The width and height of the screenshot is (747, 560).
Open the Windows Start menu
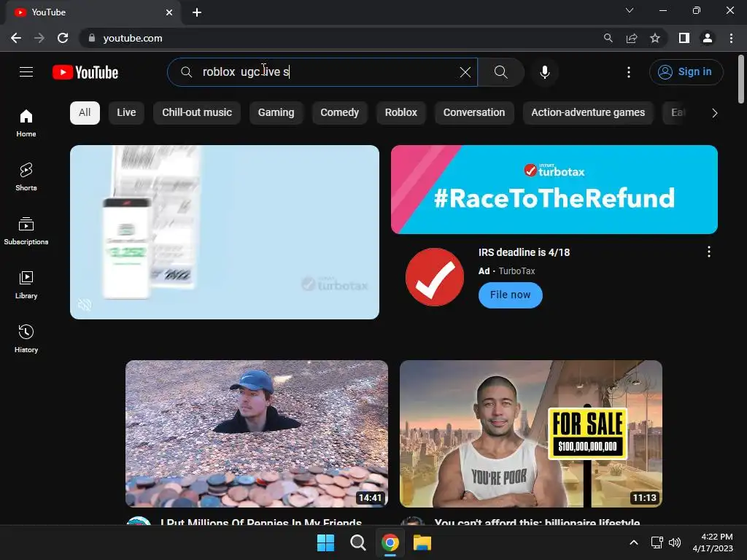pyautogui.click(x=326, y=542)
